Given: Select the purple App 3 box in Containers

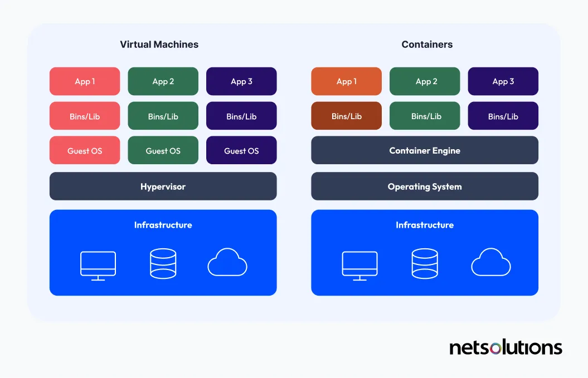Looking at the screenshot, I should click(x=503, y=81).
